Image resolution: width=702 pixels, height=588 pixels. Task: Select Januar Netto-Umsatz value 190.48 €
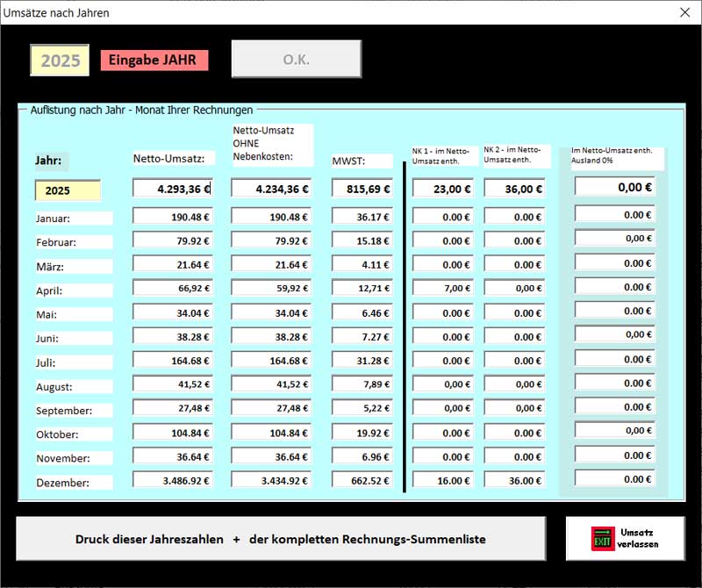(173, 217)
